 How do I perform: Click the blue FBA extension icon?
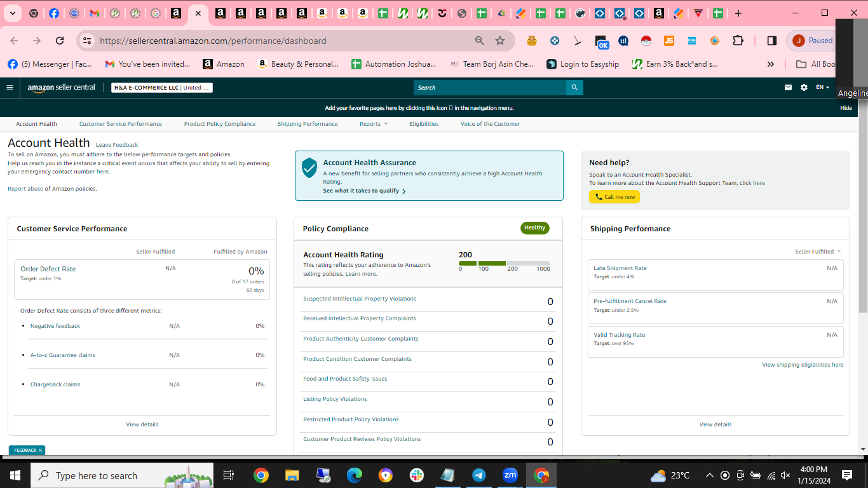coord(692,41)
